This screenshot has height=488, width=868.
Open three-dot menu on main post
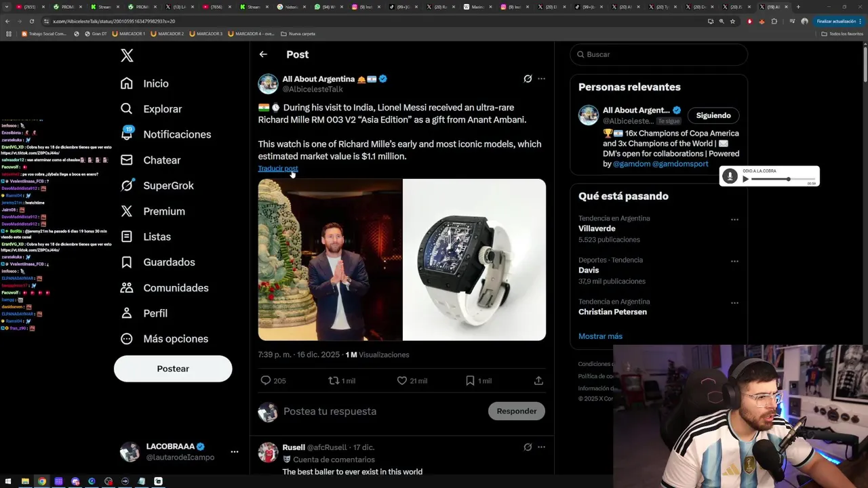[x=541, y=79]
